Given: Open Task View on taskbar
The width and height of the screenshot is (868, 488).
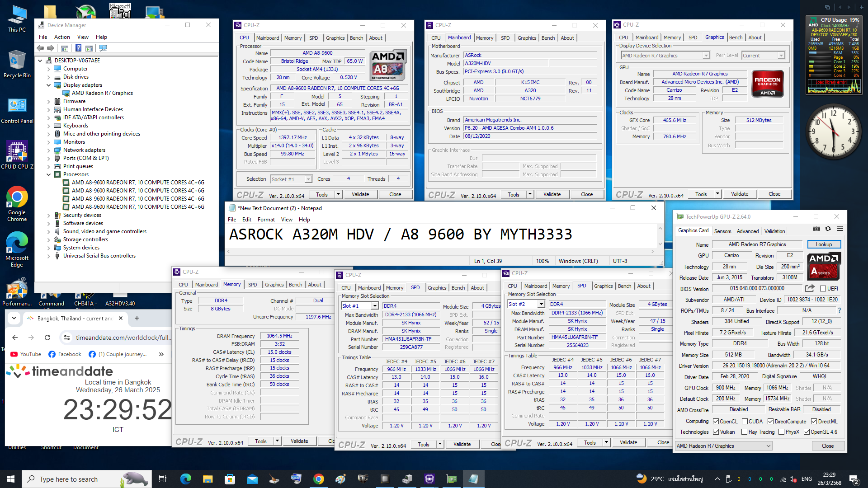Looking at the screenshot, I should pos(163,479).
